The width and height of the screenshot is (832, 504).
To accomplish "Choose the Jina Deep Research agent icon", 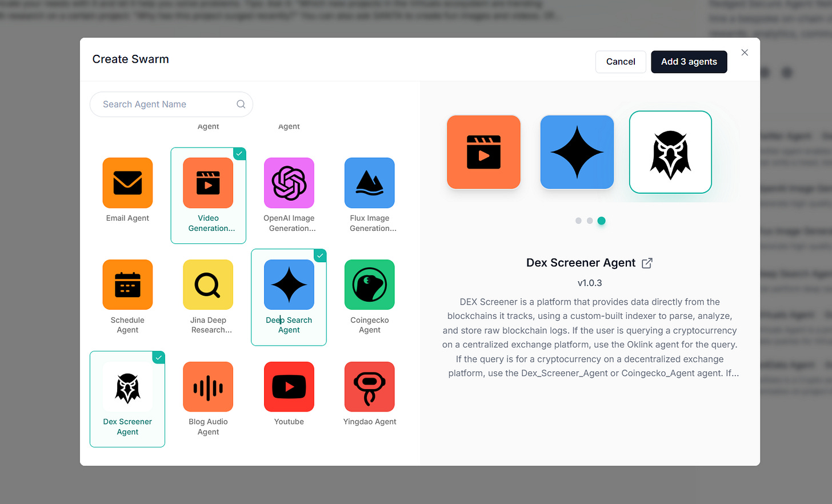I will [x=208, y=285].
